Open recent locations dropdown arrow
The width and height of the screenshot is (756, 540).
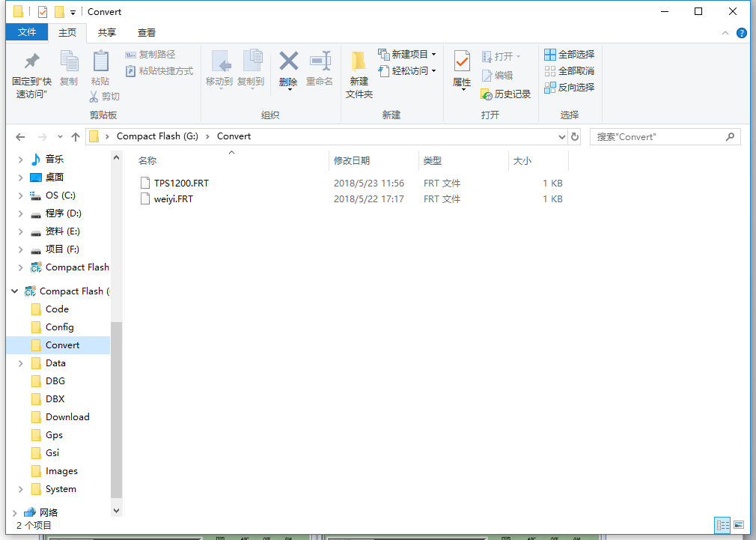click(60, 137)
